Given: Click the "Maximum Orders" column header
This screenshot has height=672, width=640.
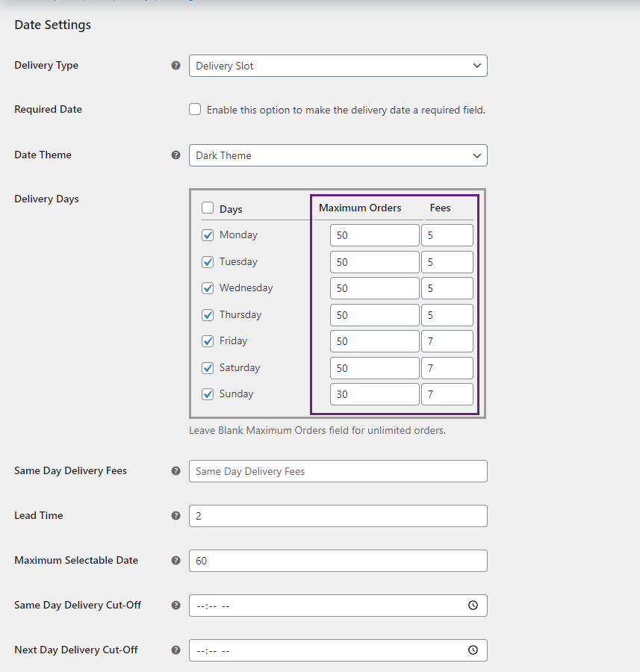Looking at the screenshot, I should (x=360, y=208).
